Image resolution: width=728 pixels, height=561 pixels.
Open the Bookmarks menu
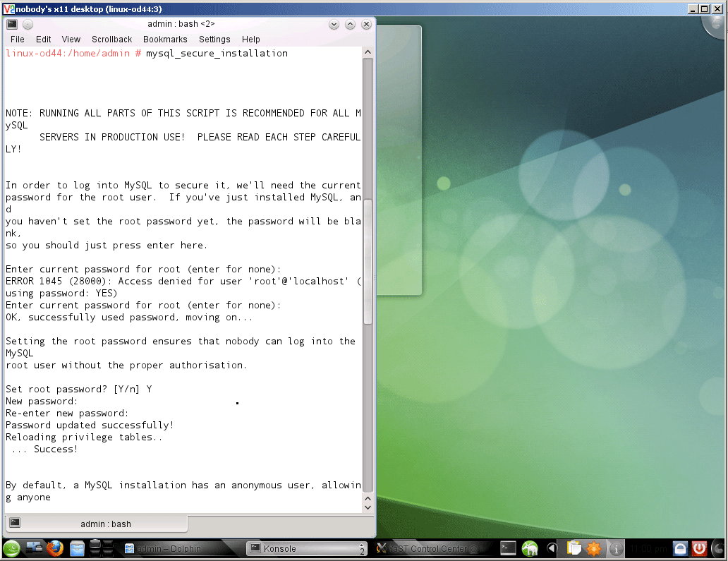[165, 40]
